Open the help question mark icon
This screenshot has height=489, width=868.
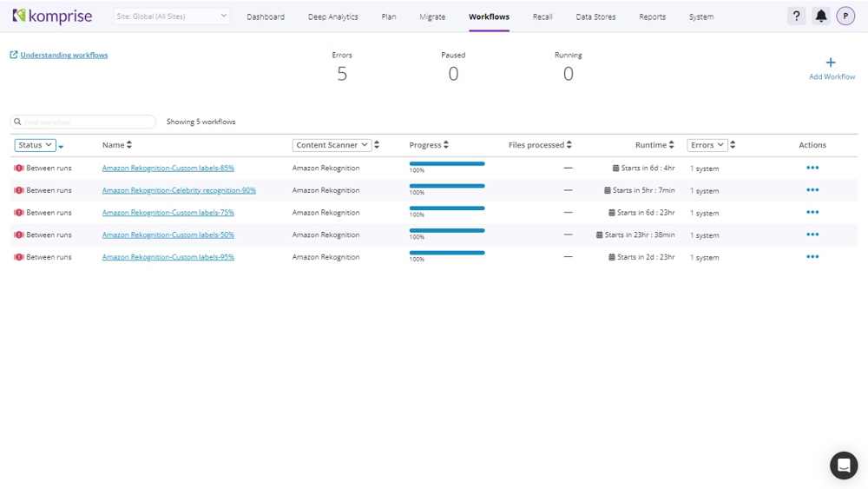797,16
